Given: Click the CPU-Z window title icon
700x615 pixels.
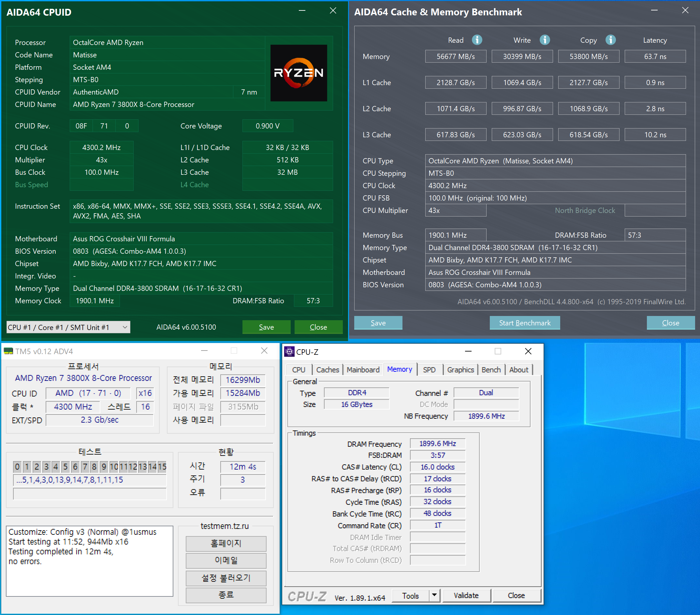Looking at the screenshot, I should pos(289,352).
